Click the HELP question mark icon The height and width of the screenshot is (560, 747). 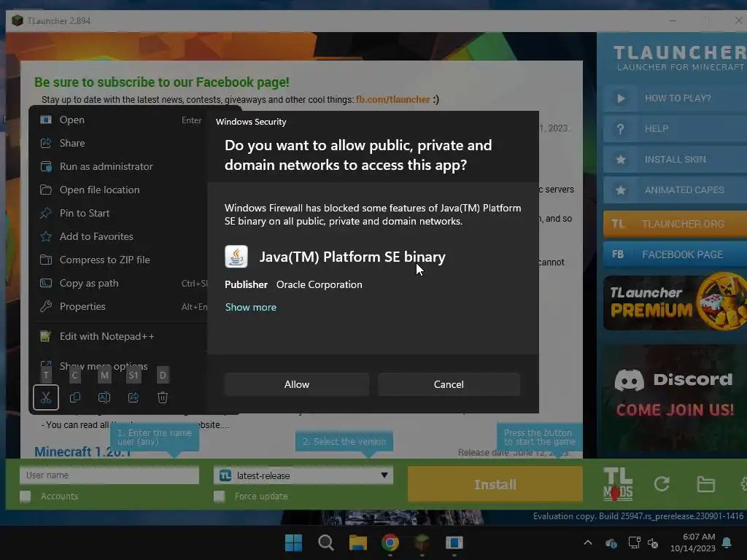tap(621, 129)
